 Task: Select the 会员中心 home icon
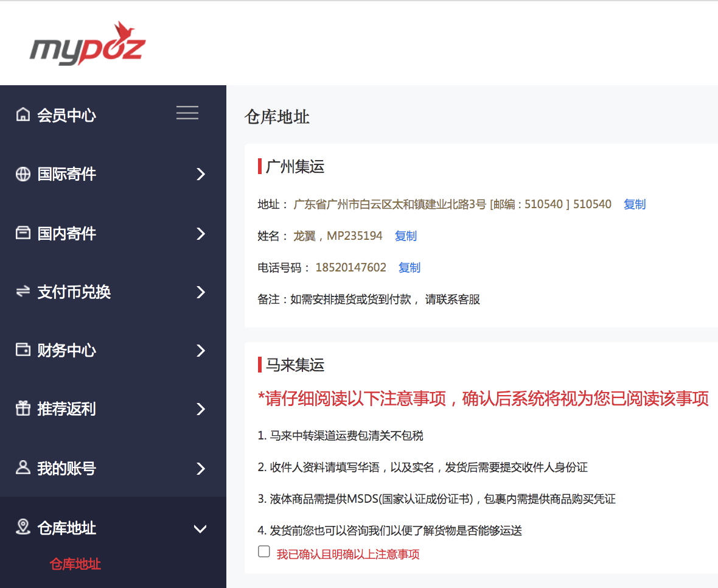pos(23,115)
